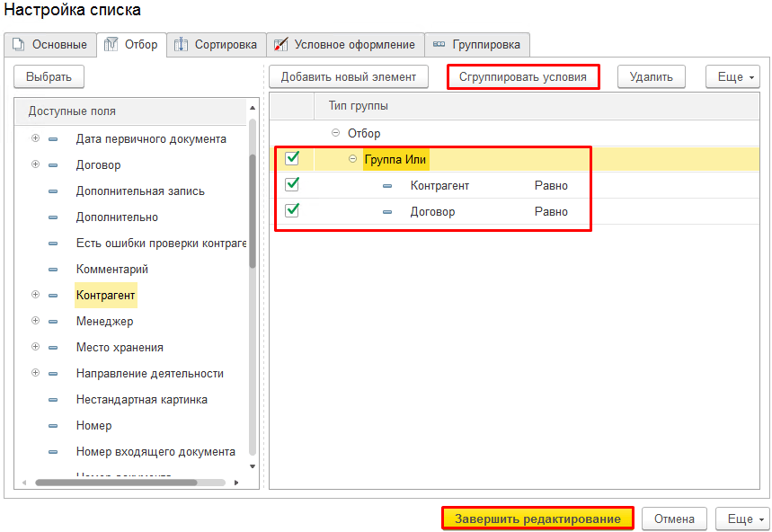
Task: Click the Сгруппировать условия button
Action: pos(522,77)
